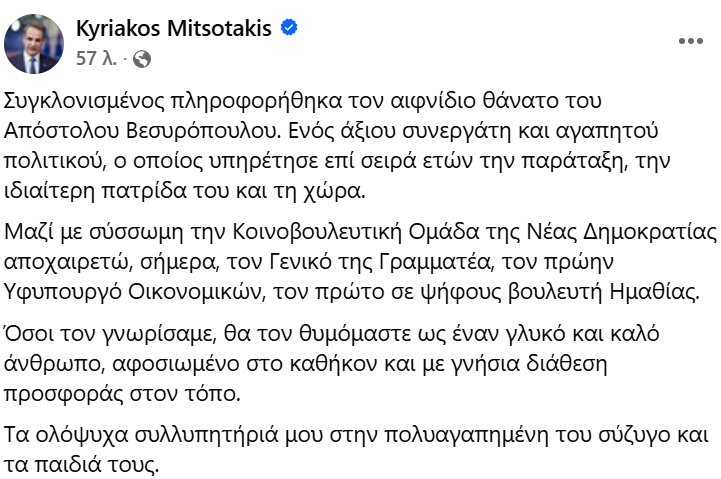Click the word "Συγκλονισμένος" in the post

(x=84, y=101)
